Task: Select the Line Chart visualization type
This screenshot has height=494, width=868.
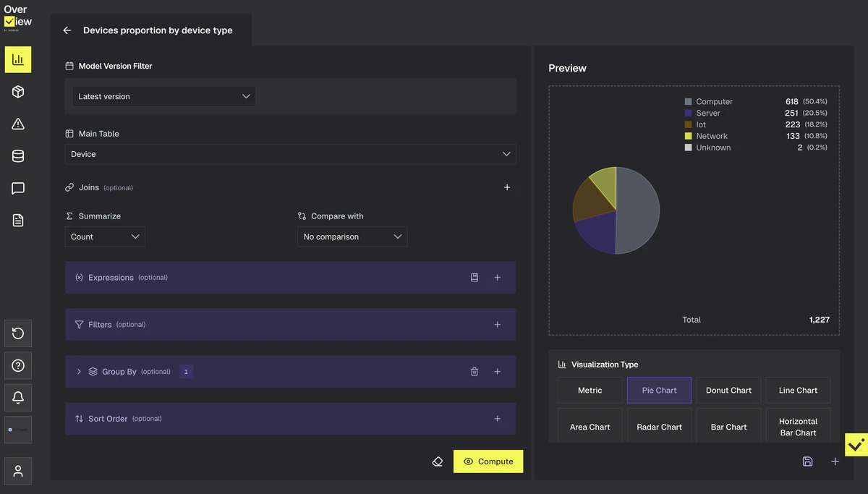Action: (798, 391)
